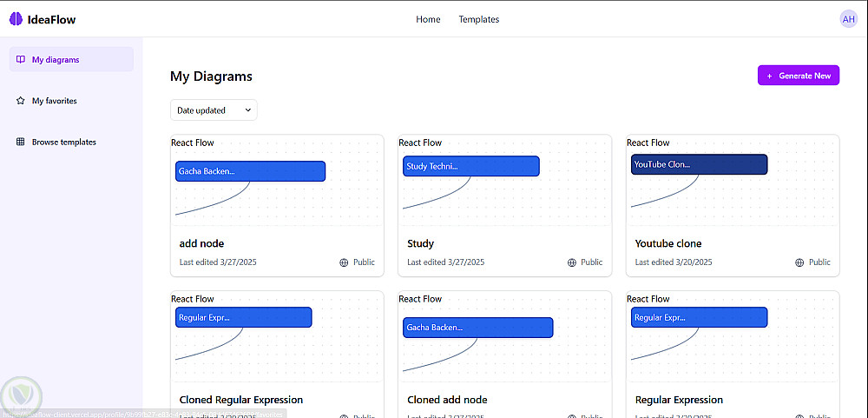This screenshot has height=418, width=868.
Task: Open the Youtube clone diagram title
Action: coord(668,243)
